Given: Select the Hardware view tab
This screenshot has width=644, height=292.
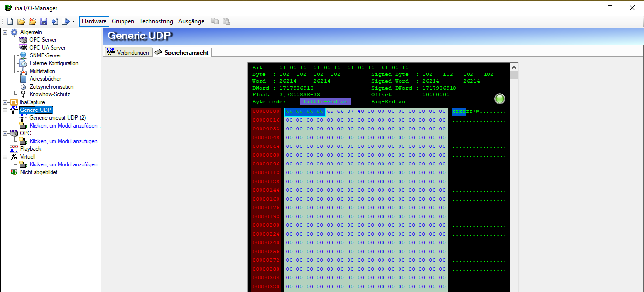Looking at the screenshot, I should [x=94, y=21].
